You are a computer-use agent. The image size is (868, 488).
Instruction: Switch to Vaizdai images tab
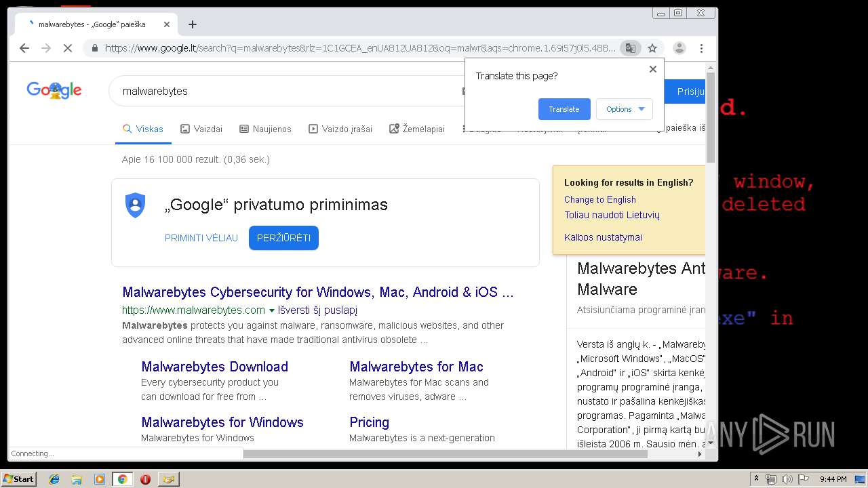pyautogui.click(x=201, y=129)
